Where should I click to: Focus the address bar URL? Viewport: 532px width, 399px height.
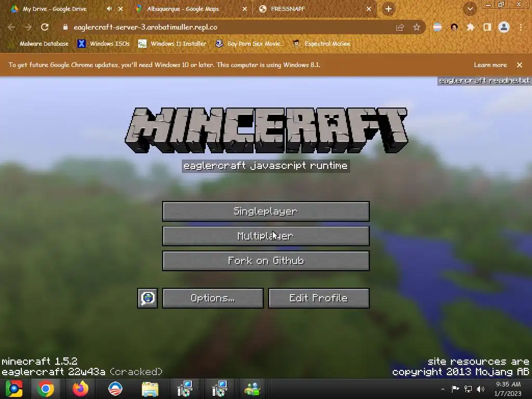(x=145, y=27)
